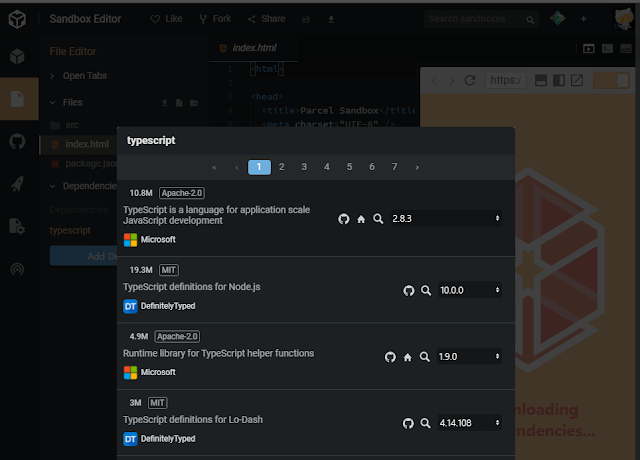The height and width of the screenshot is (460, 640).
Task: Click the preview URL address field
Action: coord(505,80)
